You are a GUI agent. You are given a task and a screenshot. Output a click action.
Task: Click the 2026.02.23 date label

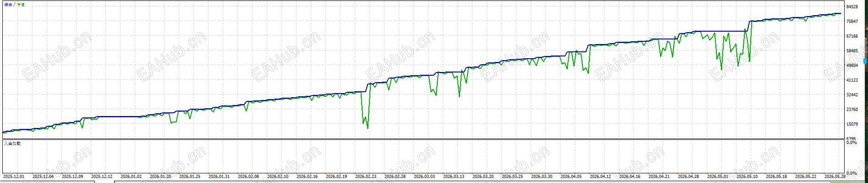(x=366, y=176)
